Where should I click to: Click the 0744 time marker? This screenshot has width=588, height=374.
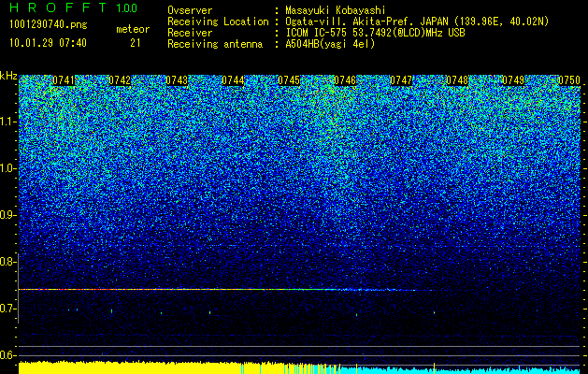(x=233, y=80)
